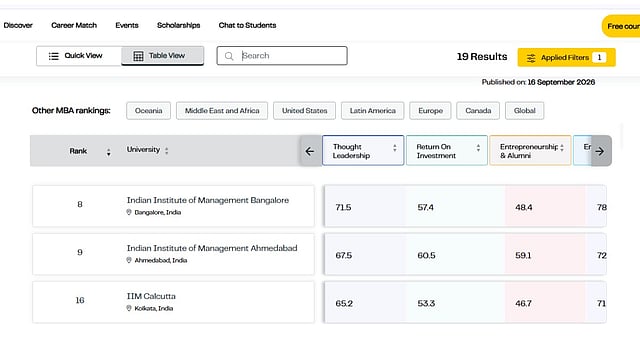Click location pin beside Kolkata, India
640x360 pixels.
click(x=129, y=308)
